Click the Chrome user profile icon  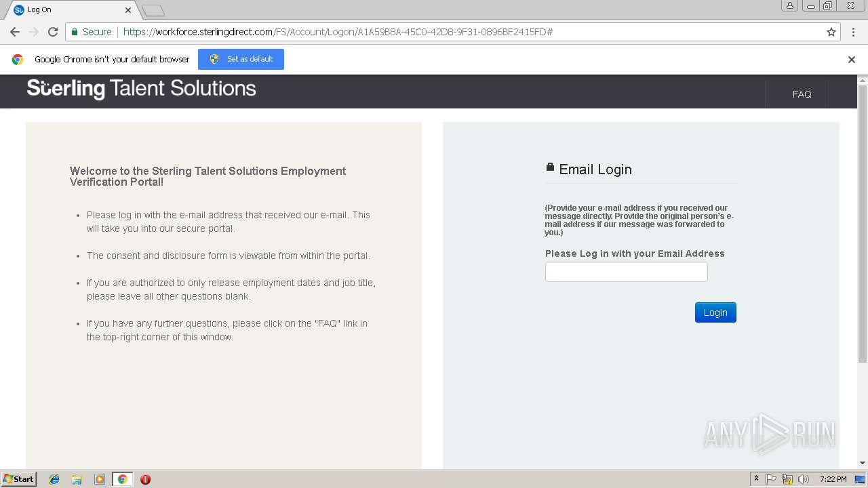(x=790, y=5)
